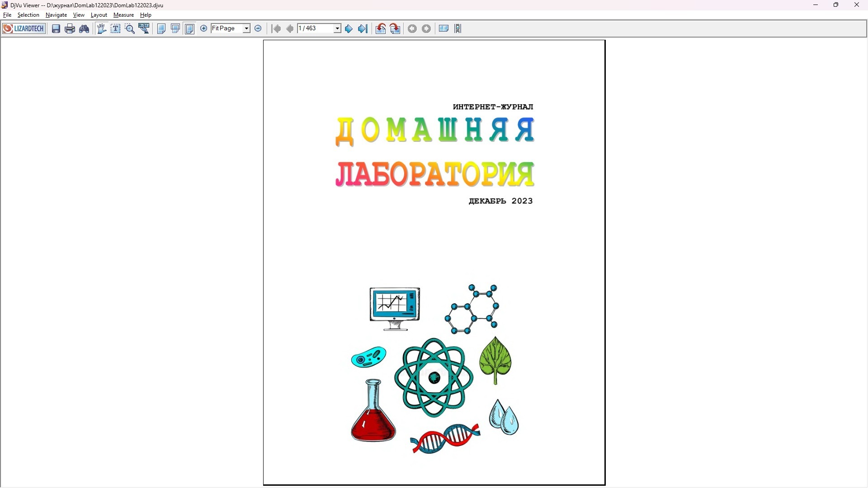Select the zoom magnifier tool

coord(130,29)
